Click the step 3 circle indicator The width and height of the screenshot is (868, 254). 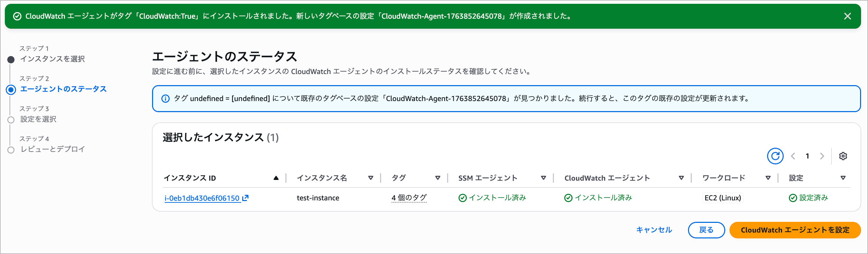coord(11,120)
